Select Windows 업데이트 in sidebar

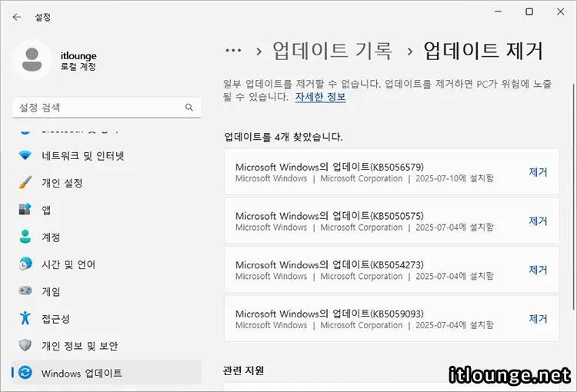coord(107,373)
